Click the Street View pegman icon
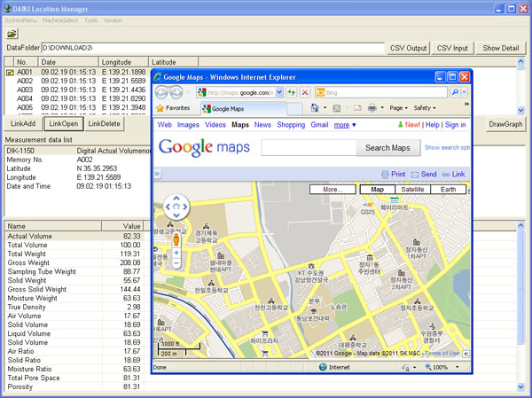The width and height of the screenshot is (532, 398). [x=176, y=239]
